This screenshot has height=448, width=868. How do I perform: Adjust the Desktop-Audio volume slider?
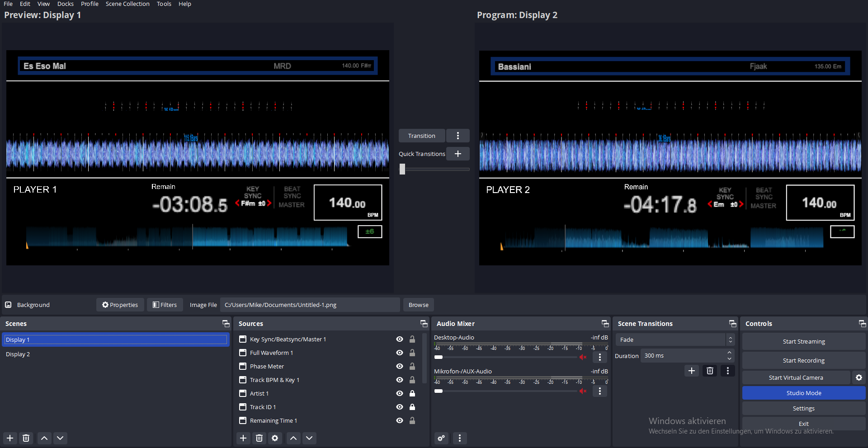click(x=505, y=357)
